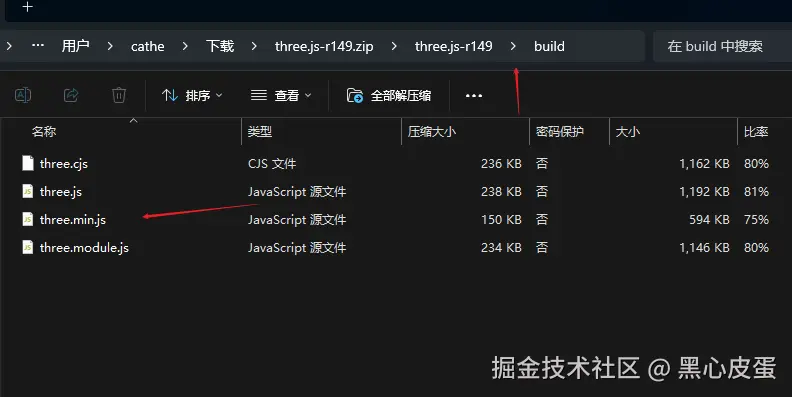Click the view lines icon beside 查看

[259, 95]
